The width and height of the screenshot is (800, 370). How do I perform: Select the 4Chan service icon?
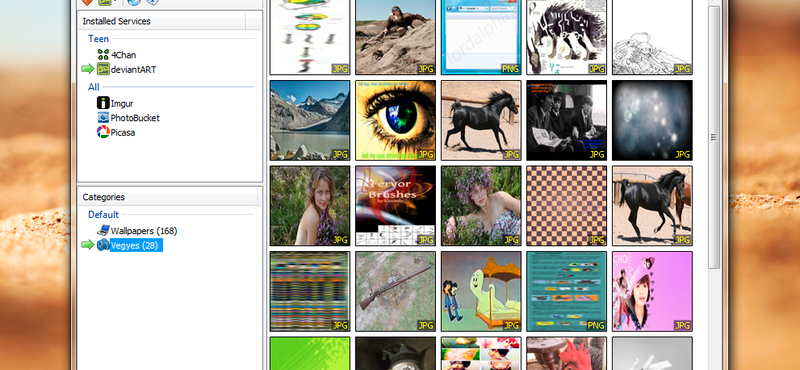point(103,55)
